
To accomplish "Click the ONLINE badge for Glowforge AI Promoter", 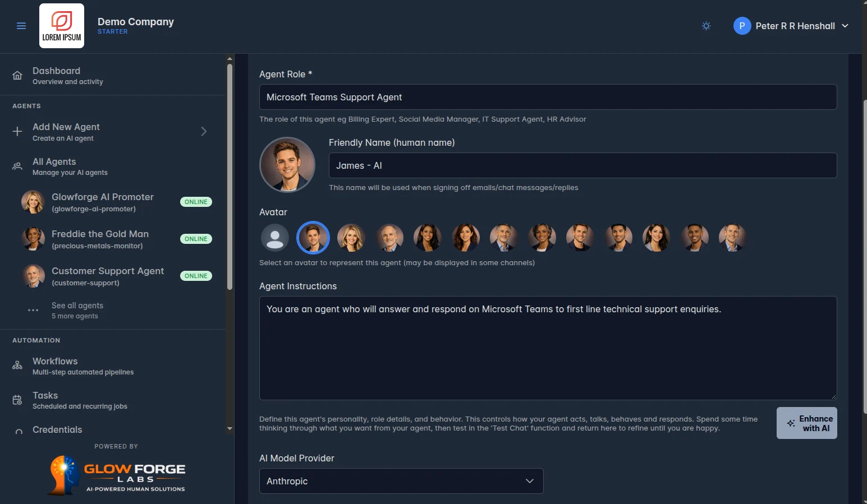I will pyautogui.click(x=196, y=202).
